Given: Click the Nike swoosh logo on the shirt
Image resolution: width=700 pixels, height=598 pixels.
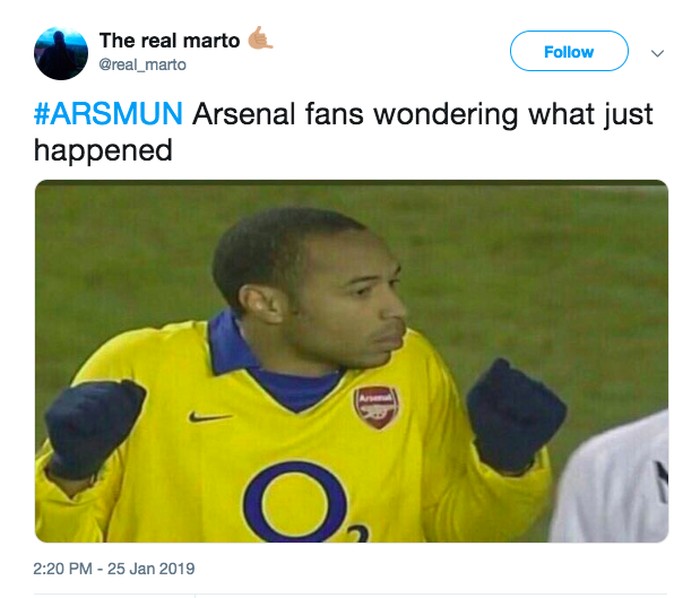Looking at the screenshot, I should [210, 415].
